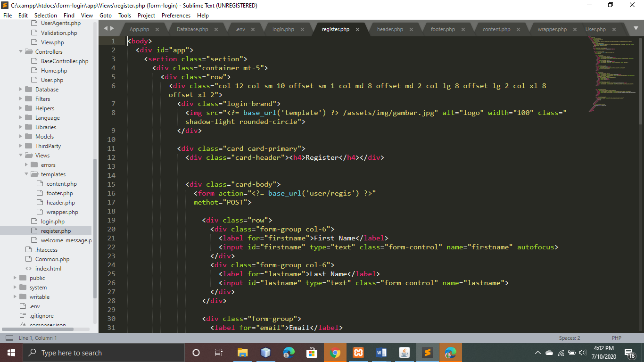Image resolution: width=644 pixels, height=362 pixels.
Task: Close the content.php tab
Action: [519, 29]
